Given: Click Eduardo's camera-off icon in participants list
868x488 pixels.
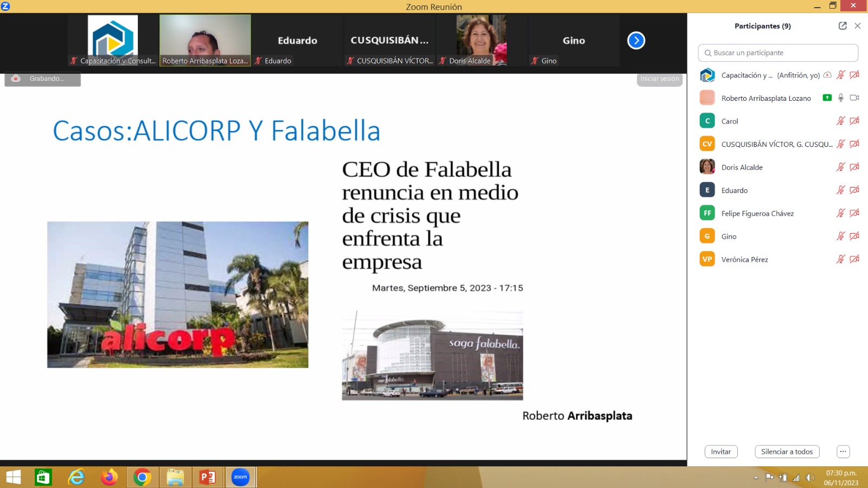Looking at the screenshot, I should (x=854, y=190).
